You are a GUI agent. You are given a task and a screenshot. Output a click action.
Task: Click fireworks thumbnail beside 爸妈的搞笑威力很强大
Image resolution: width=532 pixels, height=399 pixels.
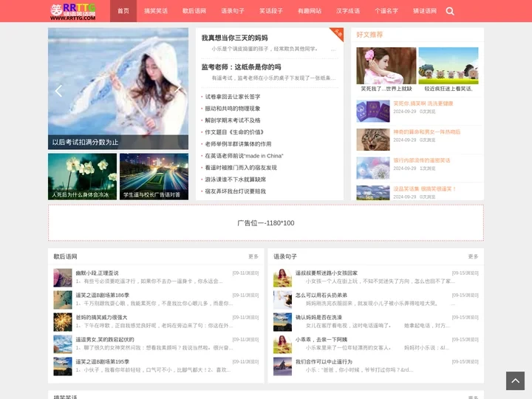point(63,322)
